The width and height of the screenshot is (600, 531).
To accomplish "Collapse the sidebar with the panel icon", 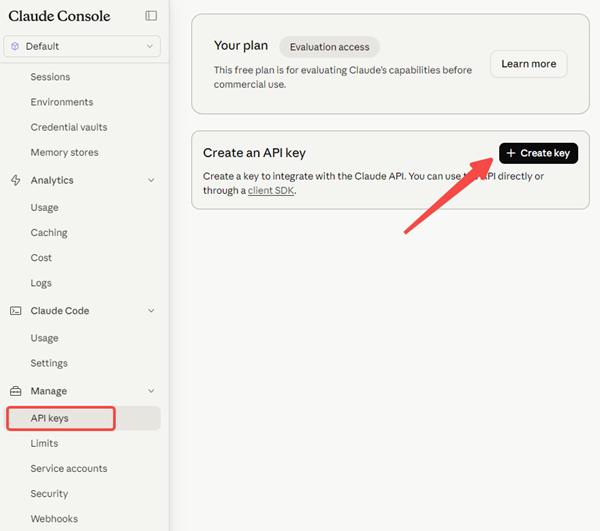I will click(151, 16).
